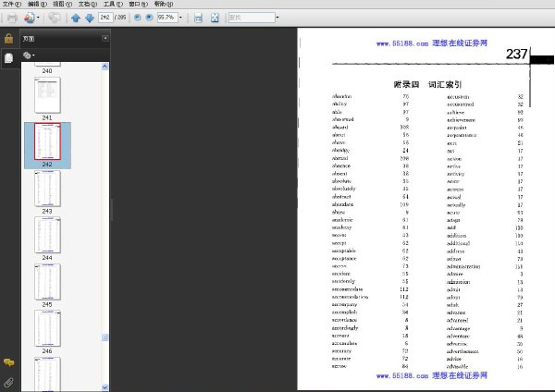Go to previous page with up arrow
Viewport: 555px width, 392px height.
[x=76, y=18]
